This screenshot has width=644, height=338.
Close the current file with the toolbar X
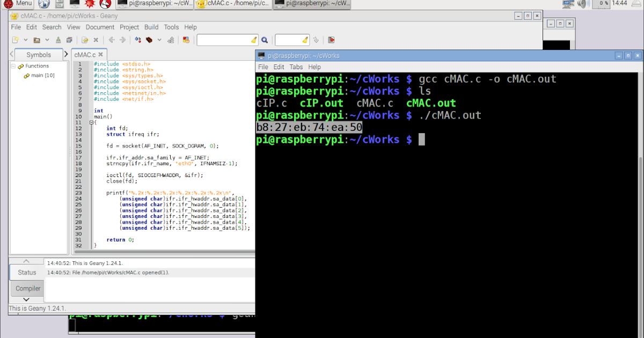(96, 40)
